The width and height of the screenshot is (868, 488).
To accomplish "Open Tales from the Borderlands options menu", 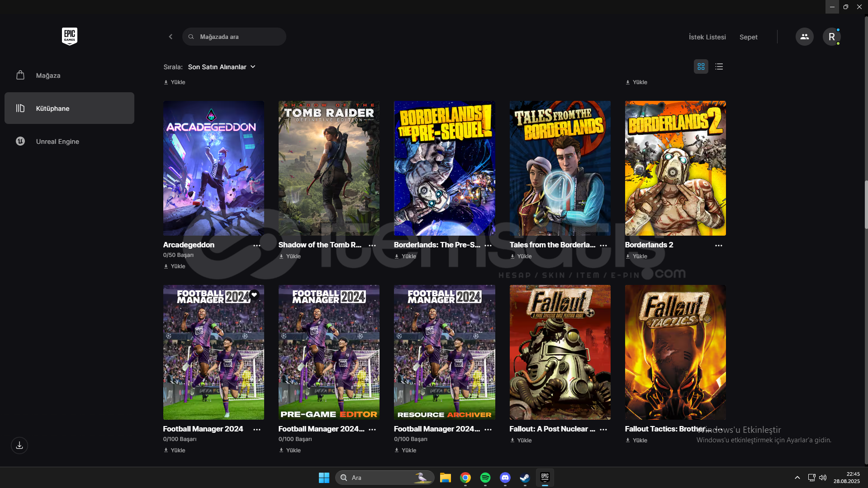I will coord(603,245).
